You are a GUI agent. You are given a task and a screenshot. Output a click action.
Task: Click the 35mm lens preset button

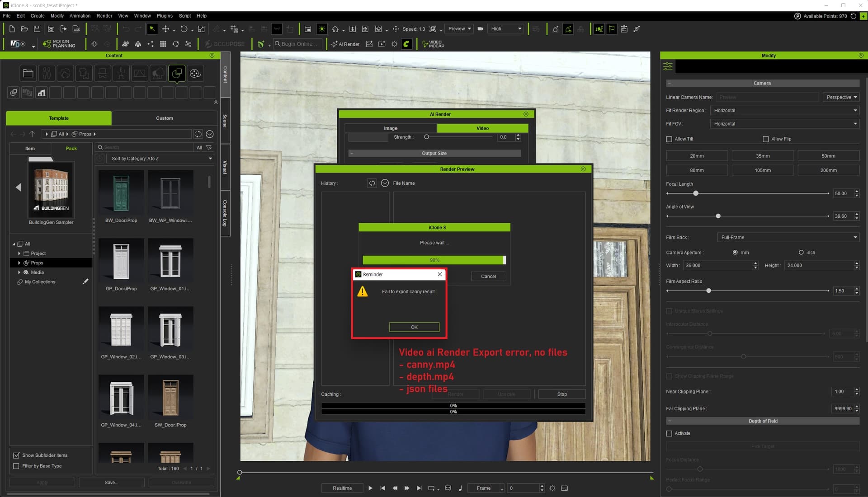763,156
